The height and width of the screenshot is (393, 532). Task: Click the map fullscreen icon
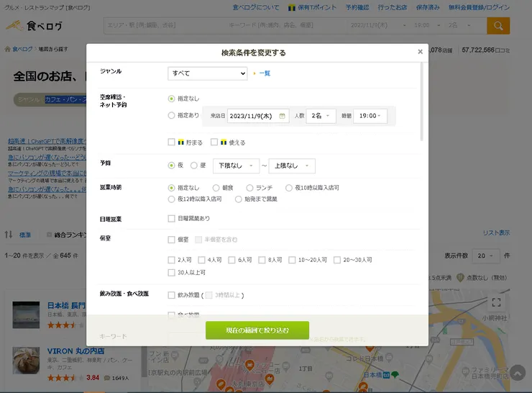point(496,302)
